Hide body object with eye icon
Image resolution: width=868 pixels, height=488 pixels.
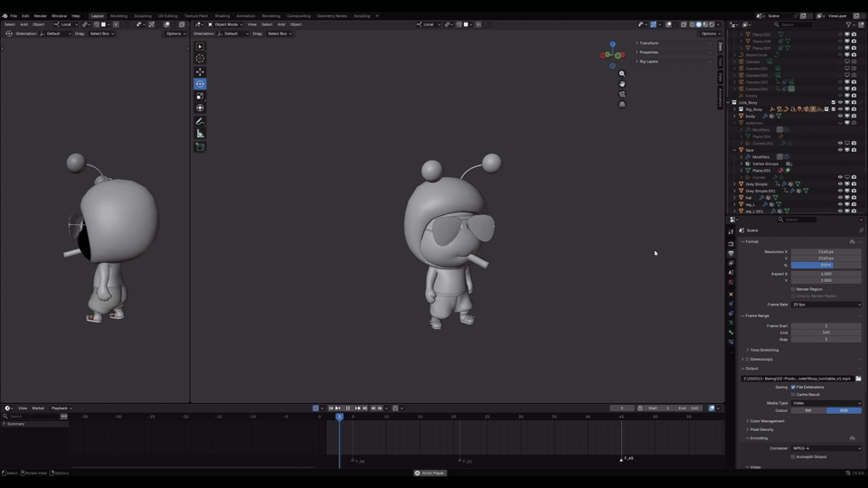tap(840, 117)
